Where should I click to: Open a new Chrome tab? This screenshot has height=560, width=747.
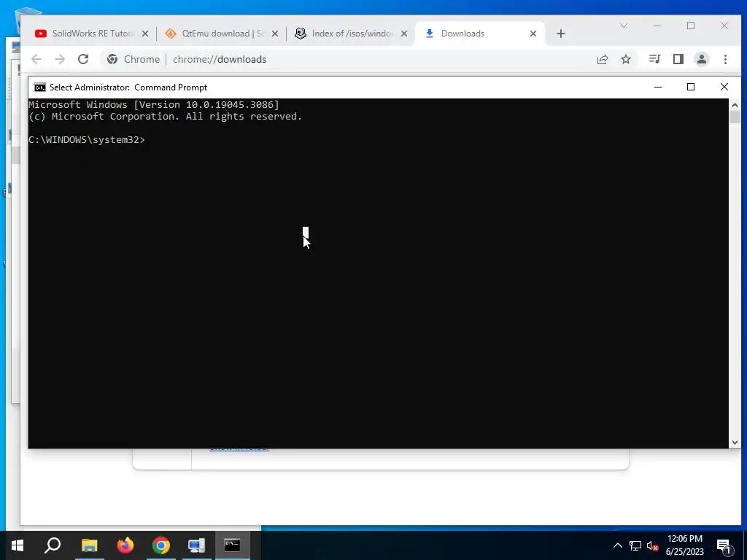coord(561,34)
